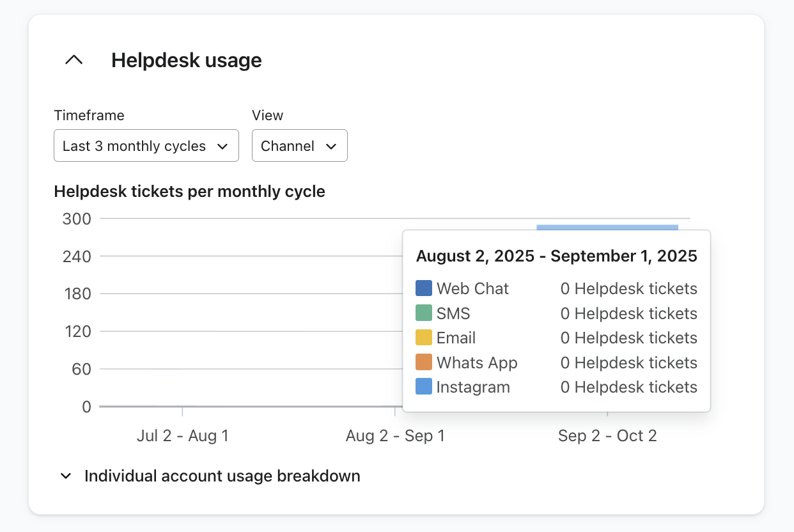The image size is (794, 532).
Task: Click Email's 0 Helpdesk tickets value
Action: click(628, 338)
